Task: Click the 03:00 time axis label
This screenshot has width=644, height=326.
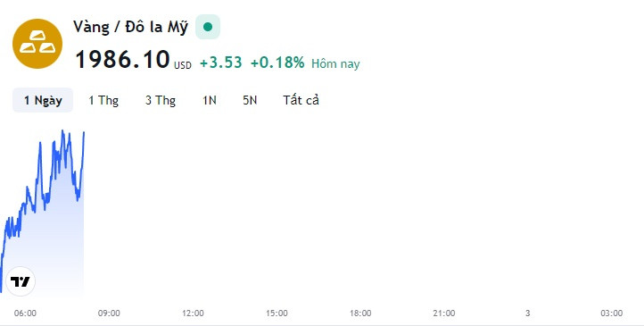Action: [612, 313]
